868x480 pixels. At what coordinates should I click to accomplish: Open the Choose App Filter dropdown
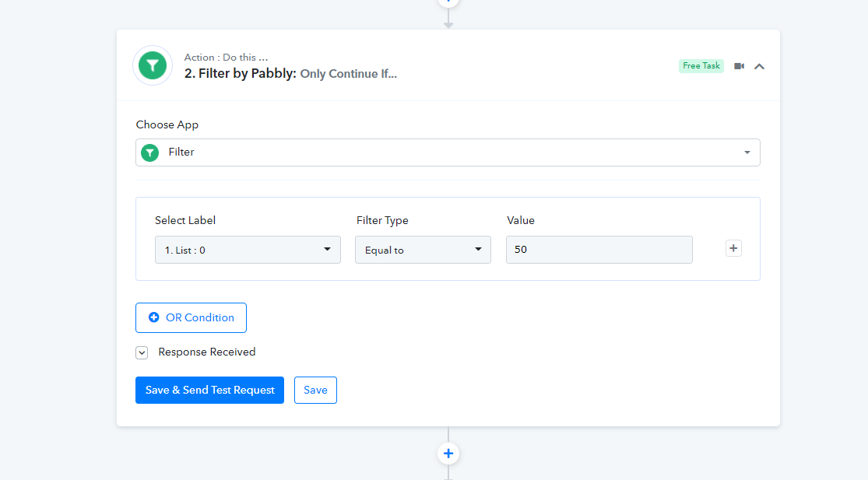[448, 152]
